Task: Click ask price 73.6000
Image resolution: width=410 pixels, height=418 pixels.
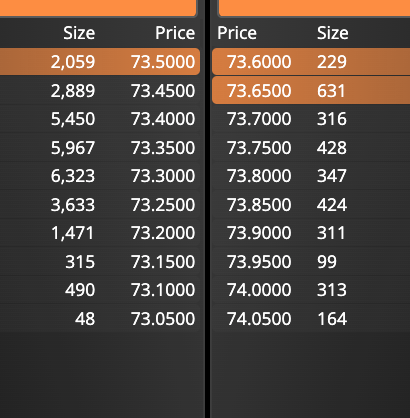Action: tap(259, 62)
